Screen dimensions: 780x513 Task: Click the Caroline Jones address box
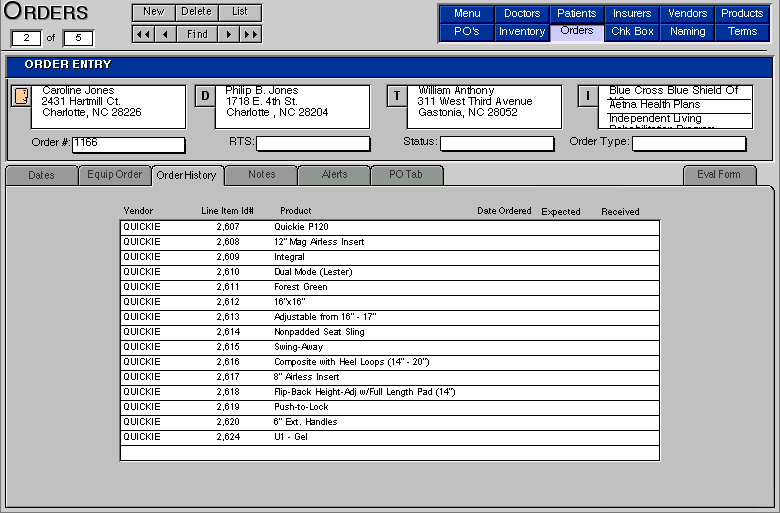coord(108,107)
